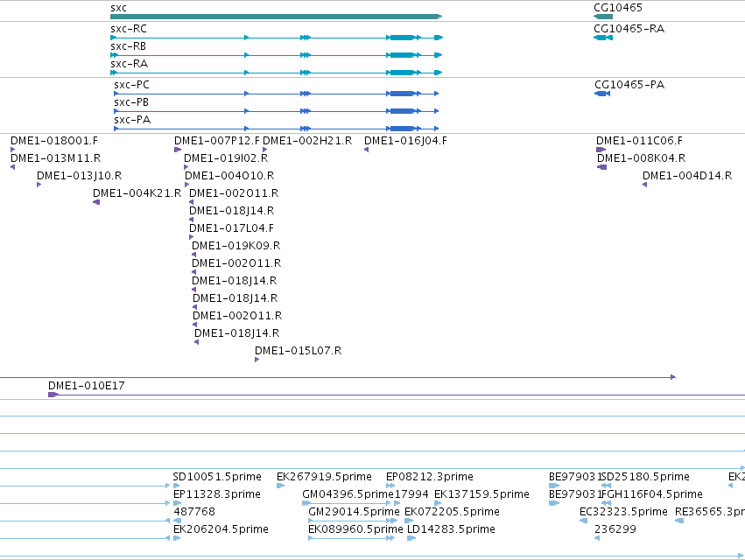Select the DME1-004O10.R feature
The image size is (745, 560).
point(187,185)
